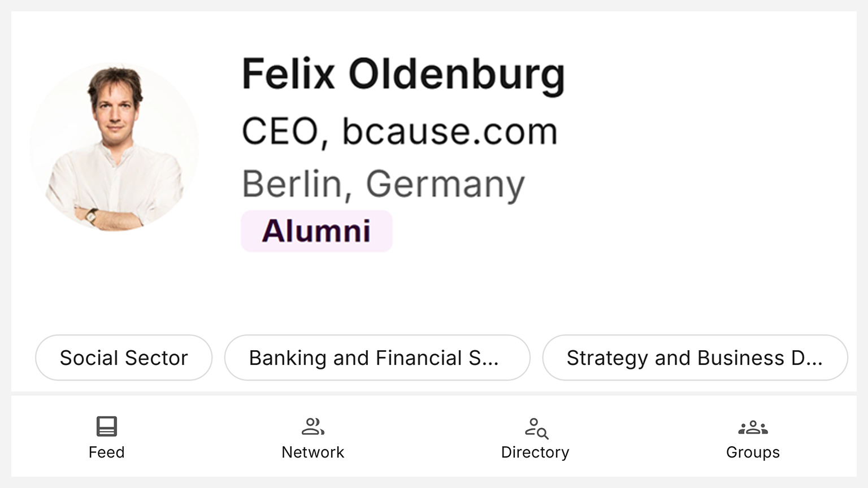Select the Social Sector tag
Viewport: 868px width, 488px height.
[123, 357]
